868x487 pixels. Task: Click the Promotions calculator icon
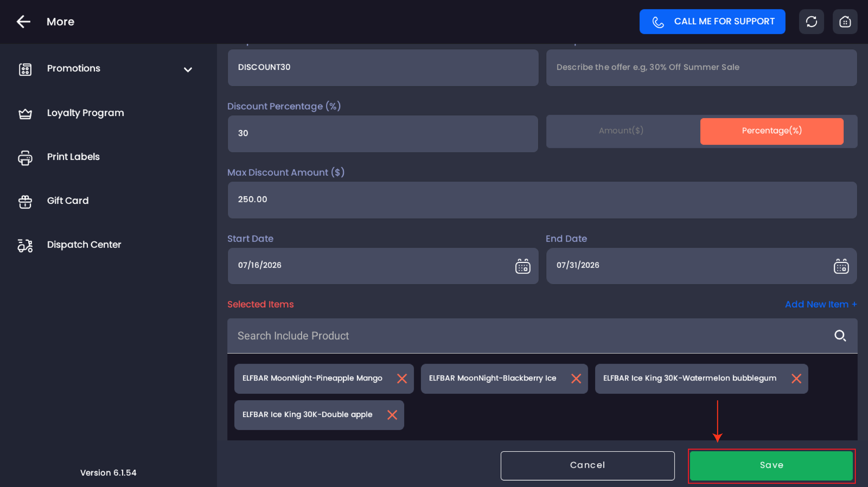coord(25,69)
